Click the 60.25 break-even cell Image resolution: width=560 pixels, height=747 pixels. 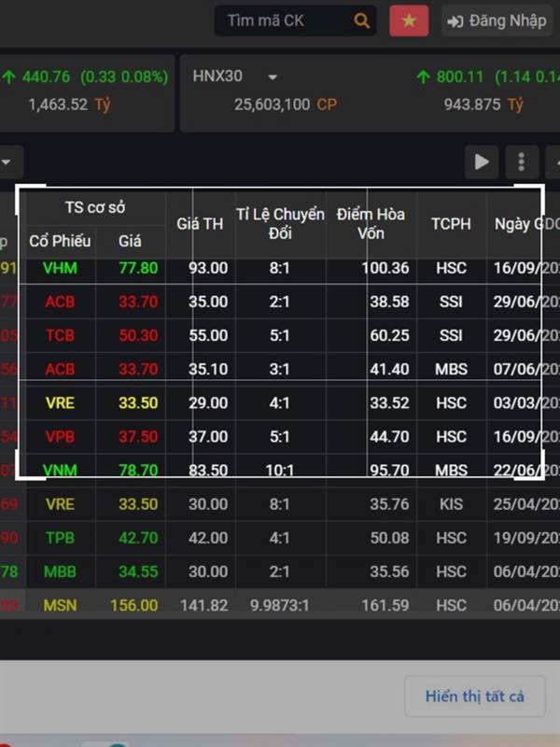[389, 335]
